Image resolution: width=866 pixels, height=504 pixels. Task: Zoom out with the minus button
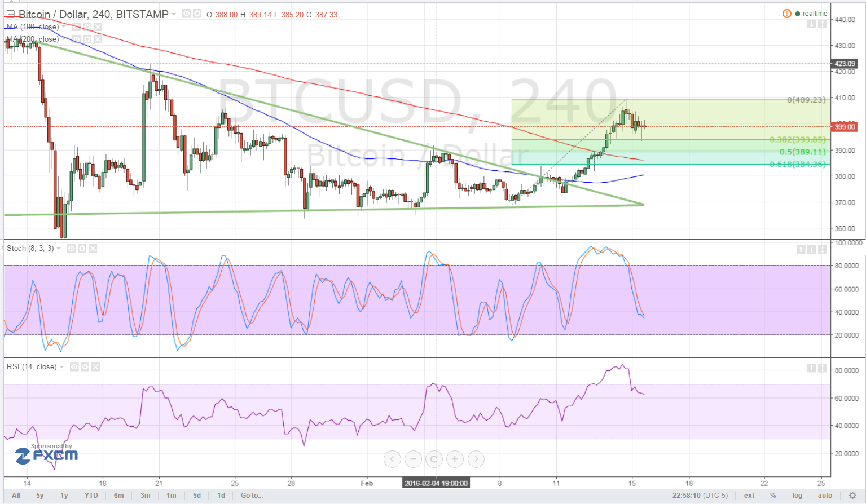pos(413,459)
